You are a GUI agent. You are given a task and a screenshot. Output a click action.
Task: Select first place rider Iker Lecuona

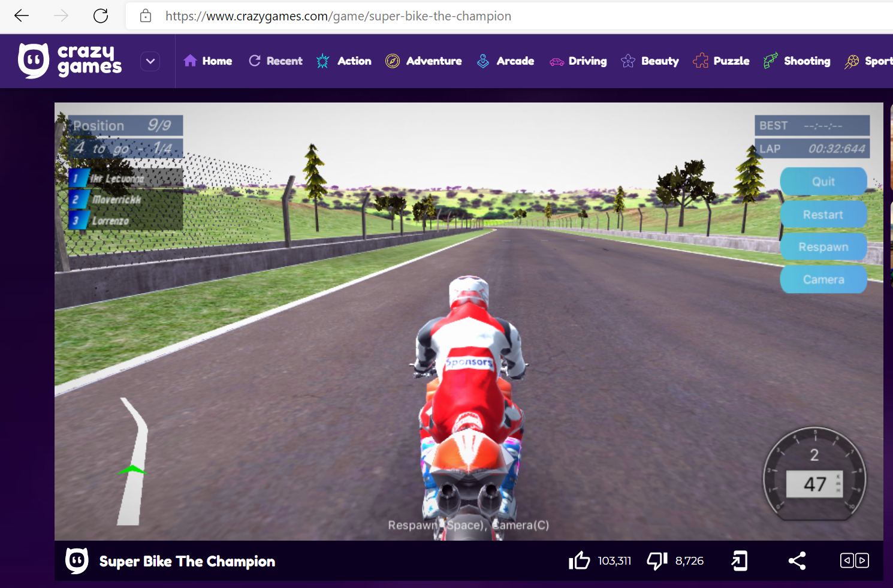tap(125, 179)
